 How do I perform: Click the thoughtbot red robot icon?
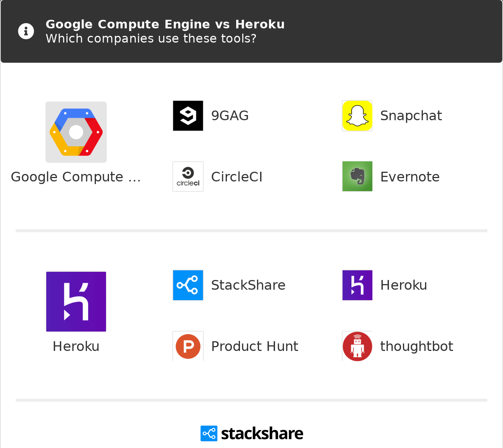pyautogui.click(x=357, y=346)
